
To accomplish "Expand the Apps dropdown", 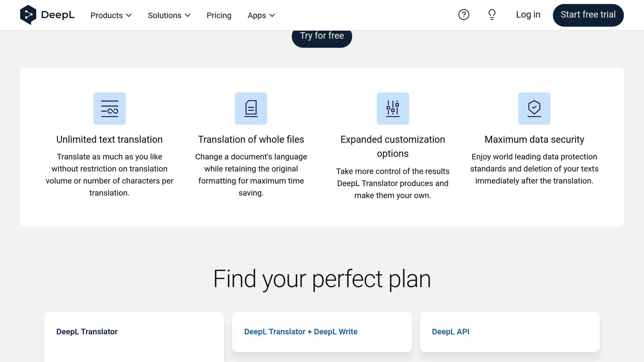I will coord(261,15).
